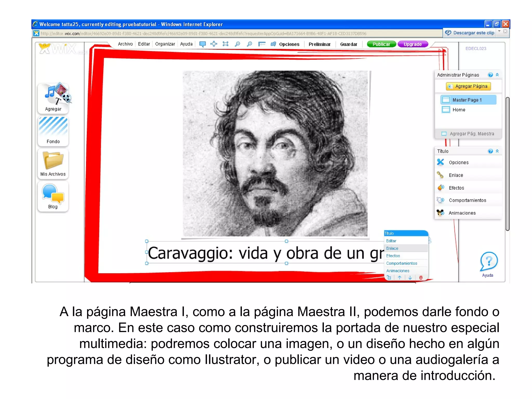This screenshot has height=399, width=532.
Task: Open the Editar menu in toolbar
Action: [x=144, y=44]
